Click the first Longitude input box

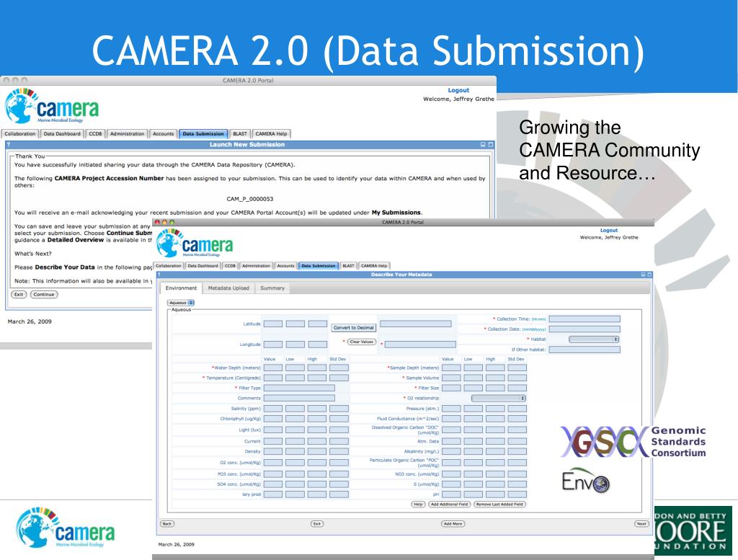pos(273,345)
